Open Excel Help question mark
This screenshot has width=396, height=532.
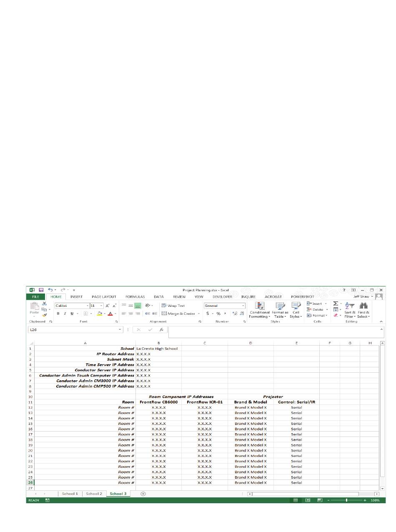(x=344, y=290)
